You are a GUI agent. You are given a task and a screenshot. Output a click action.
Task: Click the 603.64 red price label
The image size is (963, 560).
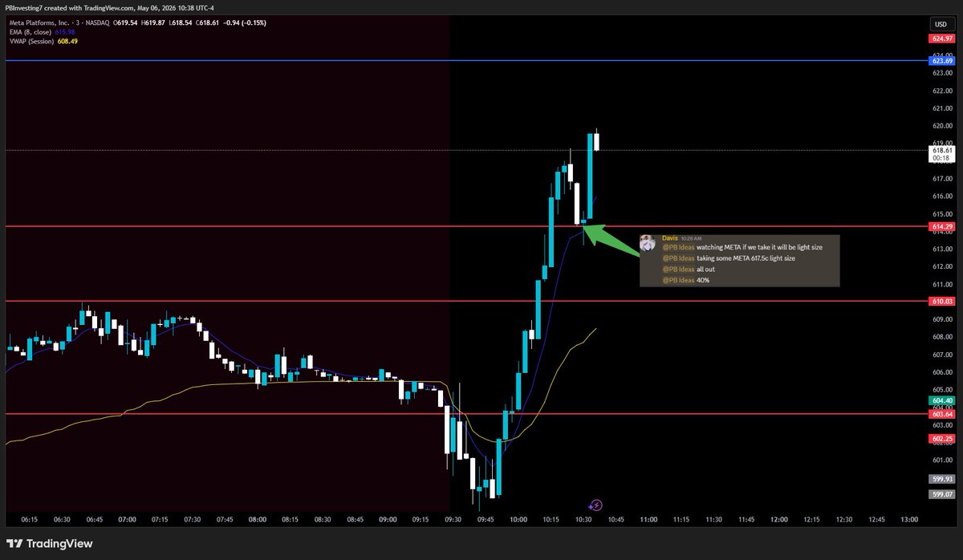click(x=941, y=413)
